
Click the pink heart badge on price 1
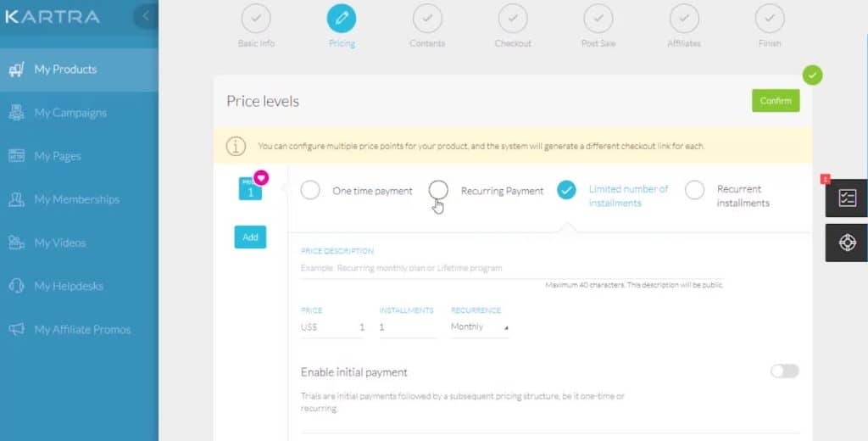click(261, 178)
